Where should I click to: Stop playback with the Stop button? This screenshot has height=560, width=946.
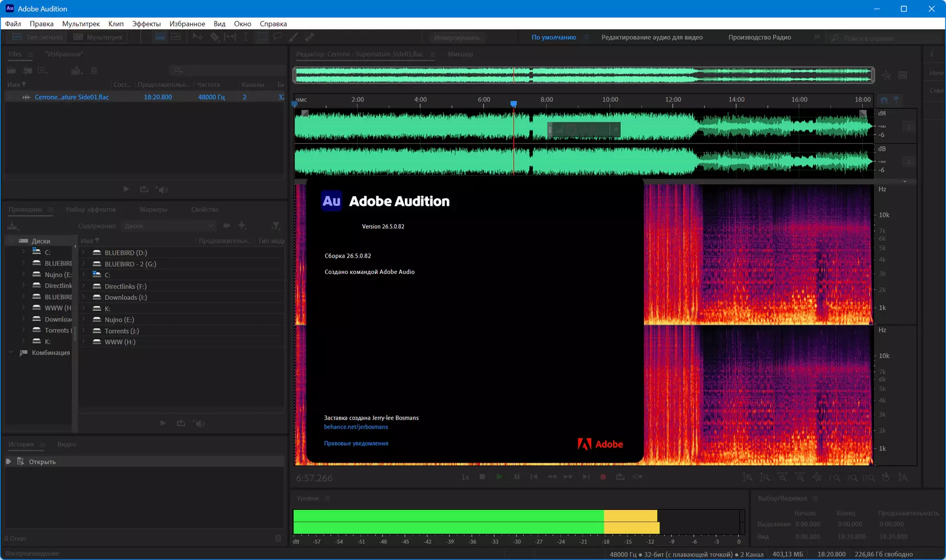[482, 477]
